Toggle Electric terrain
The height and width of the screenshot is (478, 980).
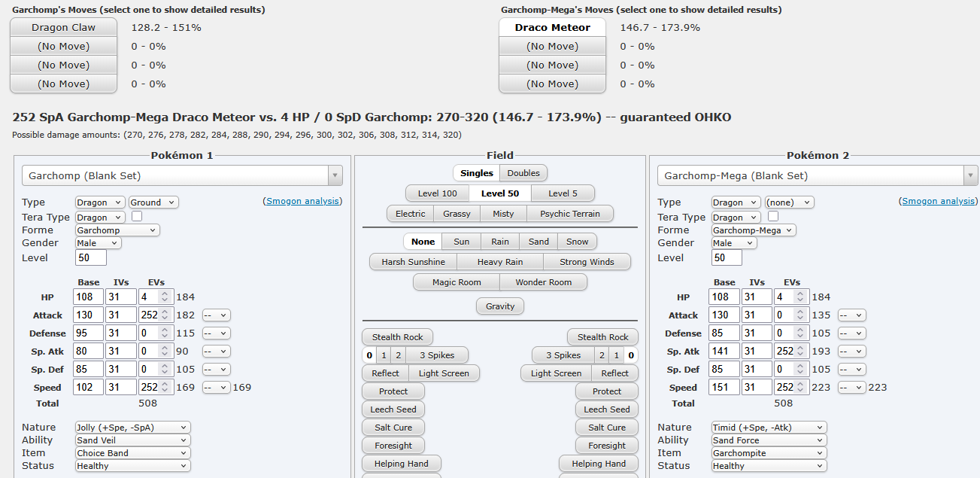(x=411, y=214)
